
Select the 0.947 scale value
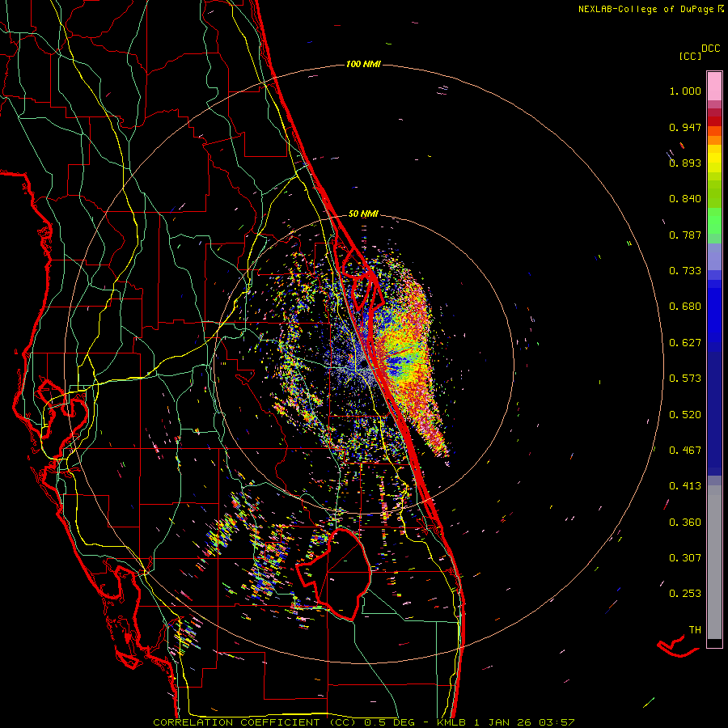[685, 127]
